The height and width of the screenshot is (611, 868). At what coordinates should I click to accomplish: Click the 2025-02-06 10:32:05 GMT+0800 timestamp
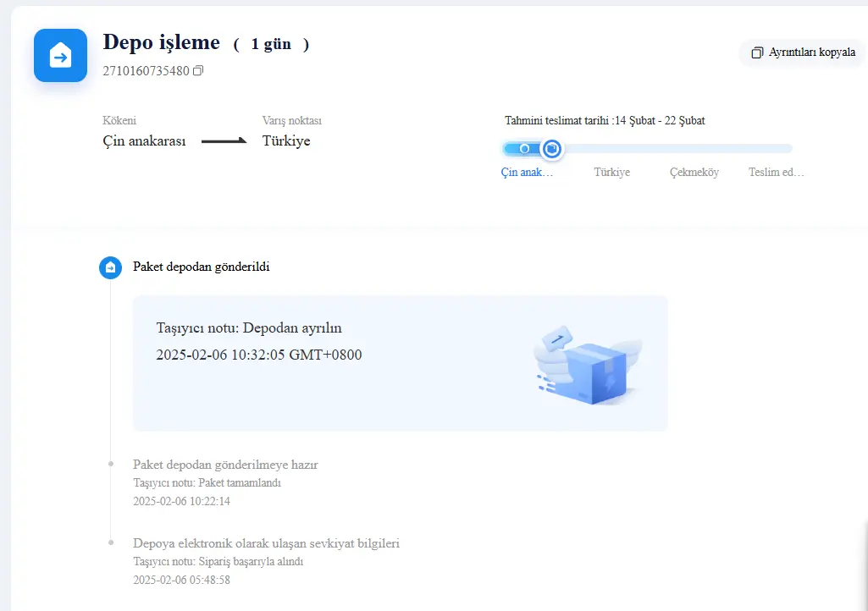coord(259,355)
